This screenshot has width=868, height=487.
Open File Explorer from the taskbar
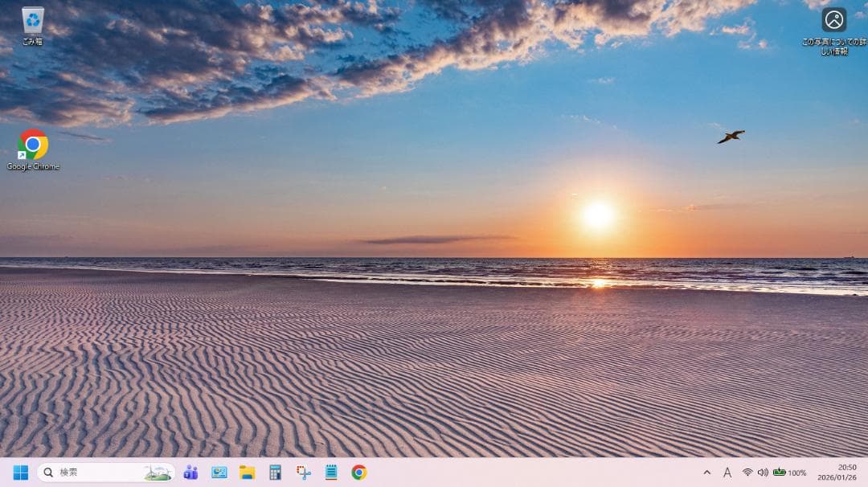247,473
